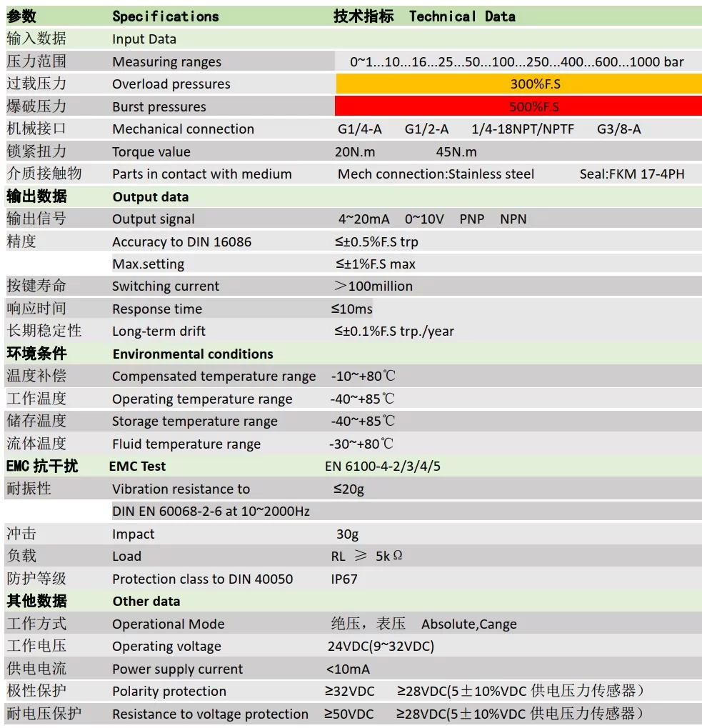
Task: Click the 'Power supply current' label
Action: [x=177, y=669]
